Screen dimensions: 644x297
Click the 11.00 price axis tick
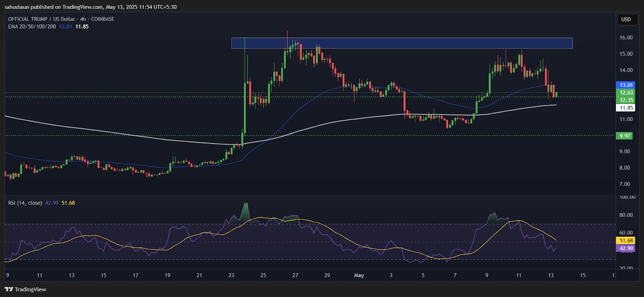tap(626, 119)
